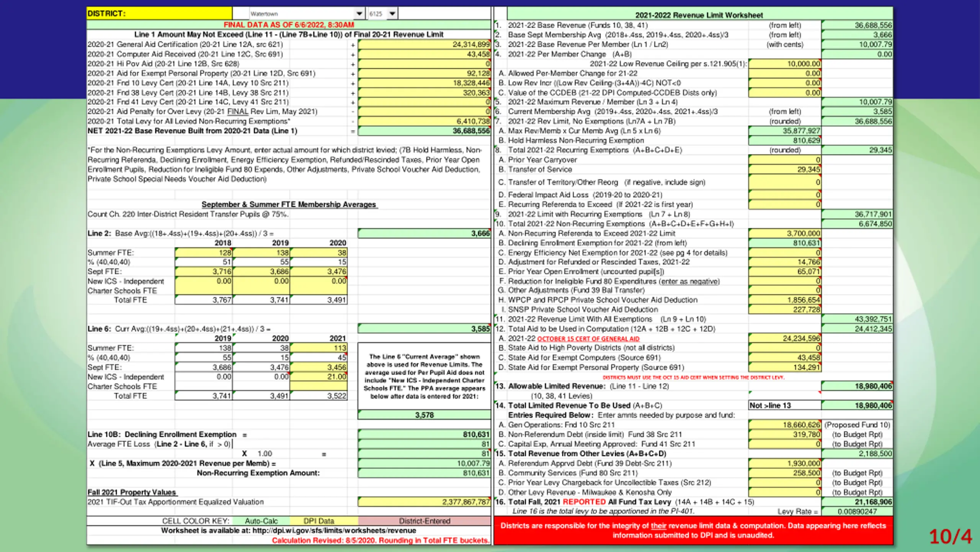Select the 2020-21 General Aid Certification amount cell
980x552 pixels.
424,44
